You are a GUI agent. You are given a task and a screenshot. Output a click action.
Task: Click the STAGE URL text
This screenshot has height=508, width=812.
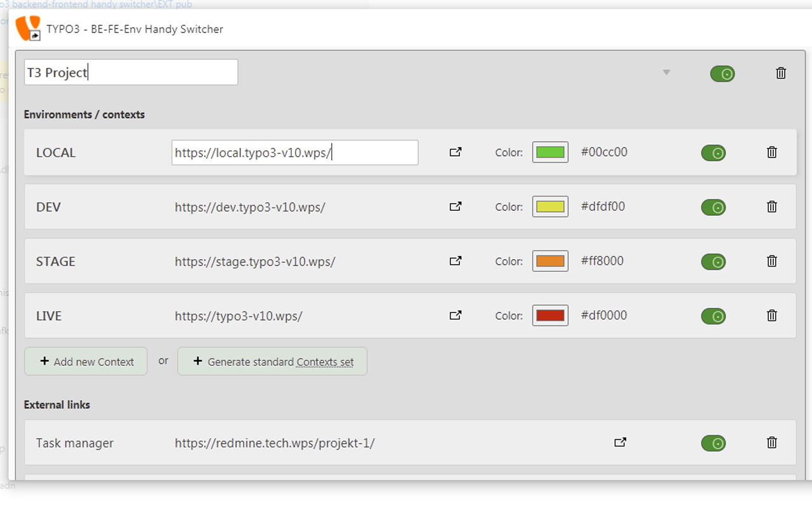click(x=255, y=262)
